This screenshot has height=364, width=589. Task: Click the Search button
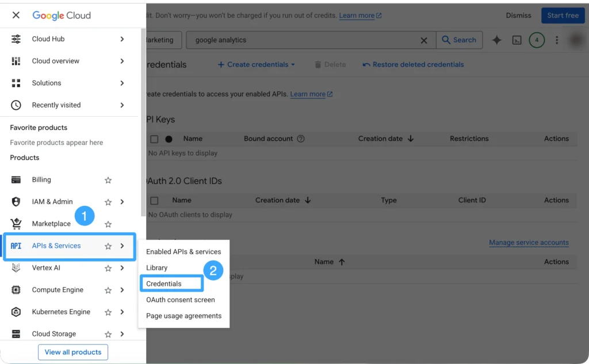[459, 40]
